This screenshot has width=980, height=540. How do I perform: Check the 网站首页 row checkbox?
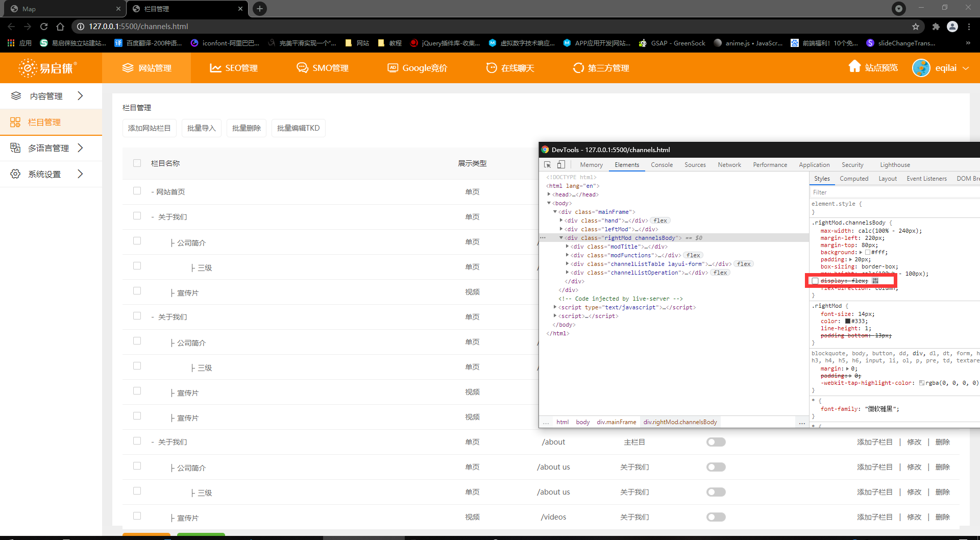coord(137,191)
